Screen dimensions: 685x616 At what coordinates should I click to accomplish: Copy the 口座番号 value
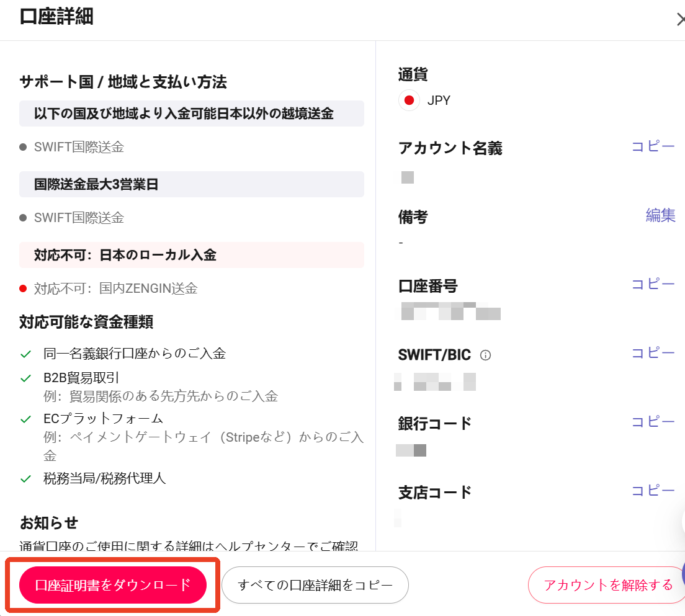[x=653, y=284]
